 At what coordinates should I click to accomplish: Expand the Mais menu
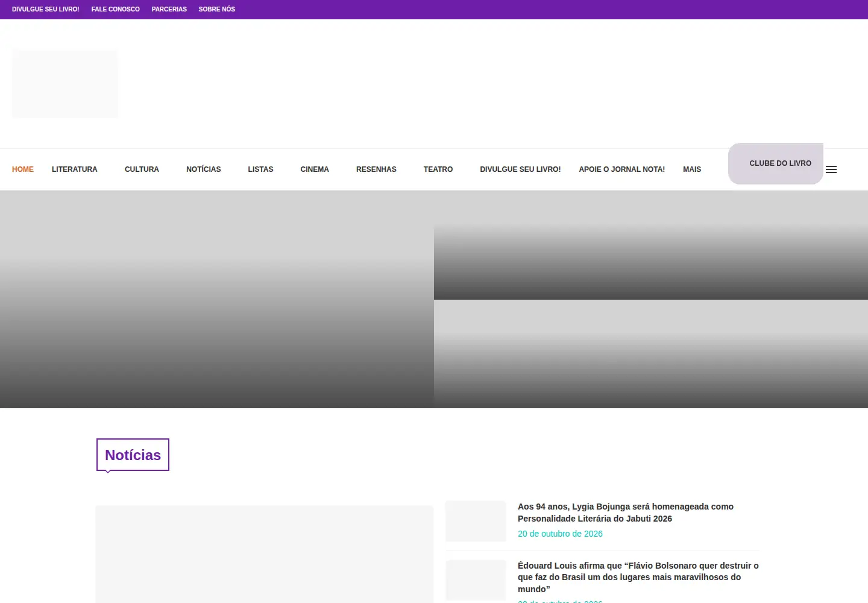(692, 169)
